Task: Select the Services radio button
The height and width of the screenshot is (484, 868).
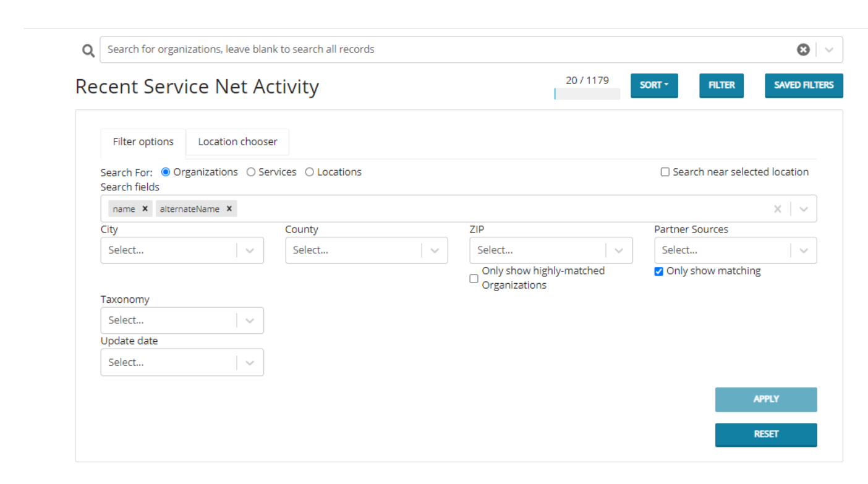Action: 250,172
